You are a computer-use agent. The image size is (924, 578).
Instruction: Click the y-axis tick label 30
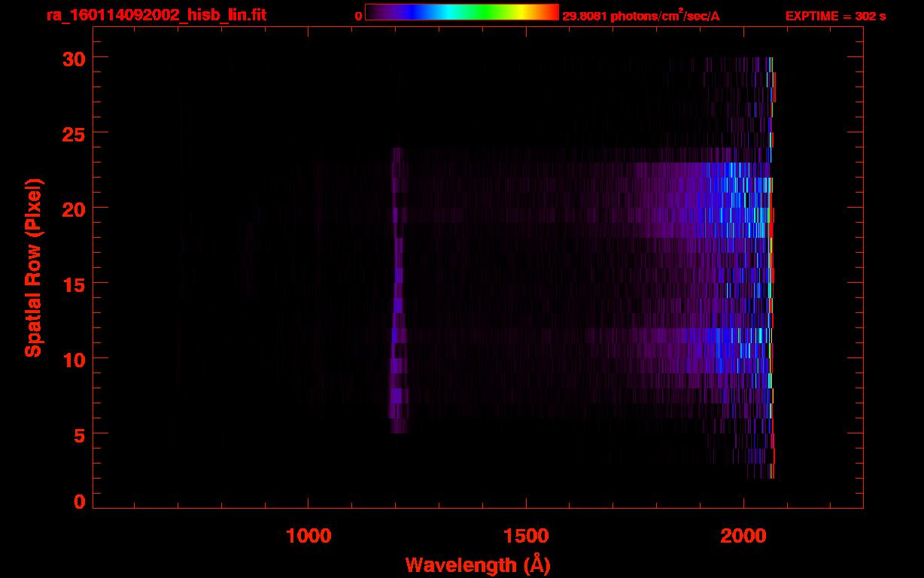pyautogui.click(x=74, y=58)
